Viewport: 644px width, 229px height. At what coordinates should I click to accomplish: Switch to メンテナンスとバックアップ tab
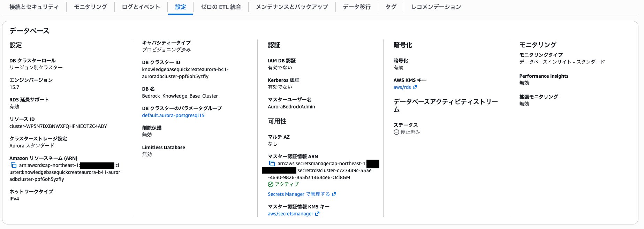[x=291, y=6]
